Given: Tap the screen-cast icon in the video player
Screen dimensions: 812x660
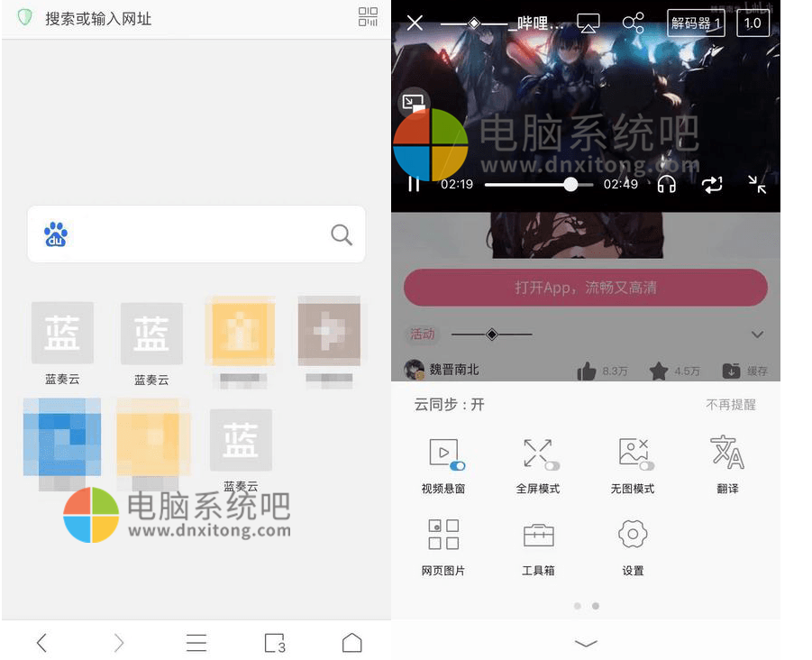Looking at the screenshot, I should point(588,23).
